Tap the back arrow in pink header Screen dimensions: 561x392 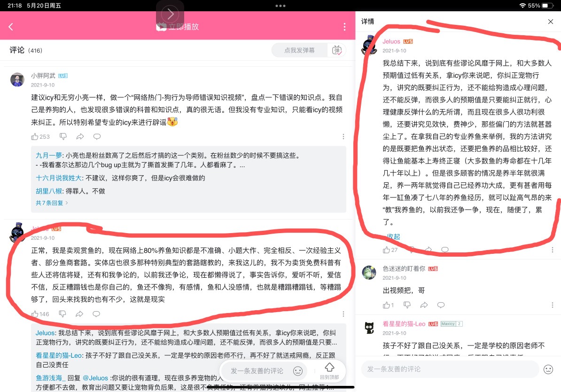[11, 27]
